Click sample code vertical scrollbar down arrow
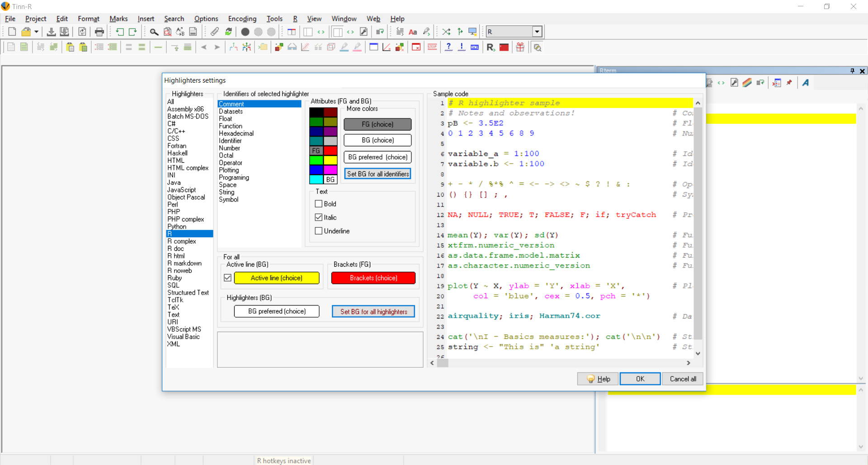868x465 pixels. (698, 353)
